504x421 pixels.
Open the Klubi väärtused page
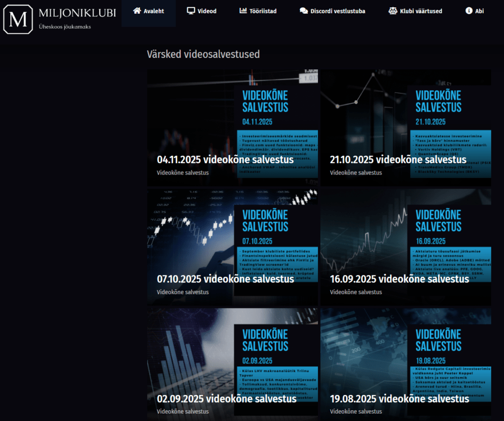(x=420, y=11)
